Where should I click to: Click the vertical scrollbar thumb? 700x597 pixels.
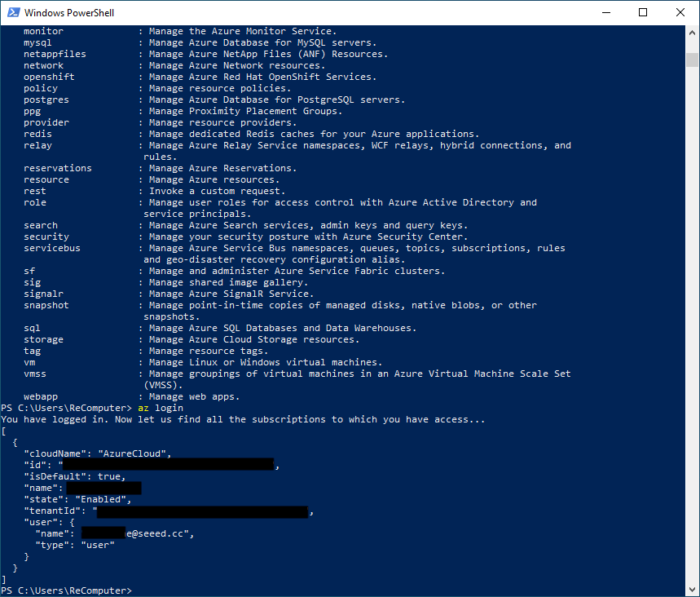[692, 60]
